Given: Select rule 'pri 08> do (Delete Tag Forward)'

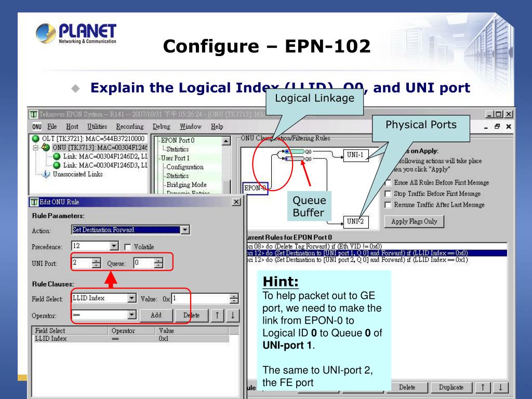Looking at the screenshot, I should click(x=377, y=246).
